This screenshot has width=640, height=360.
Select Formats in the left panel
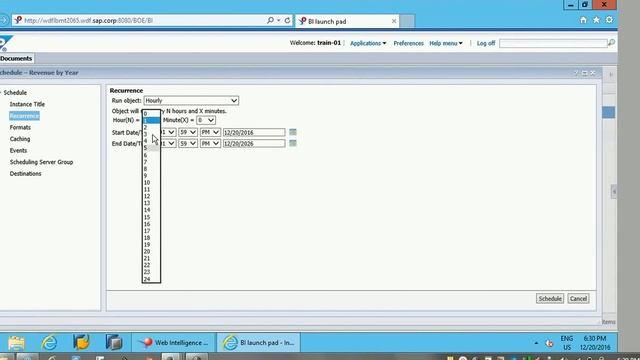[x=20, y=127]
